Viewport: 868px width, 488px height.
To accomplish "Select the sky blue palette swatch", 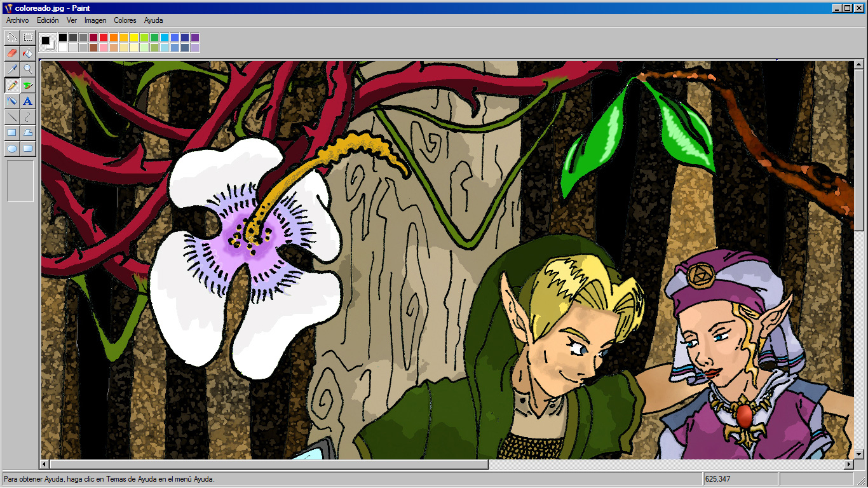I will click(165, 37).
